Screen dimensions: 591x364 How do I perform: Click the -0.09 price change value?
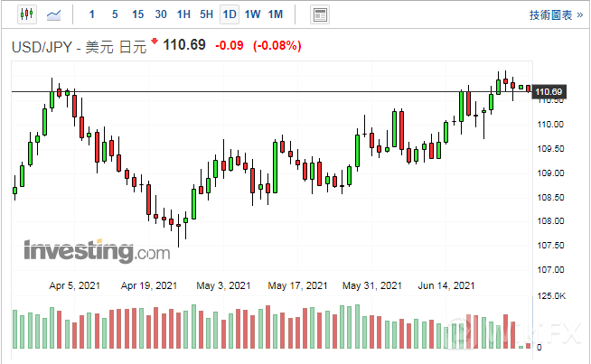(231, 45)
